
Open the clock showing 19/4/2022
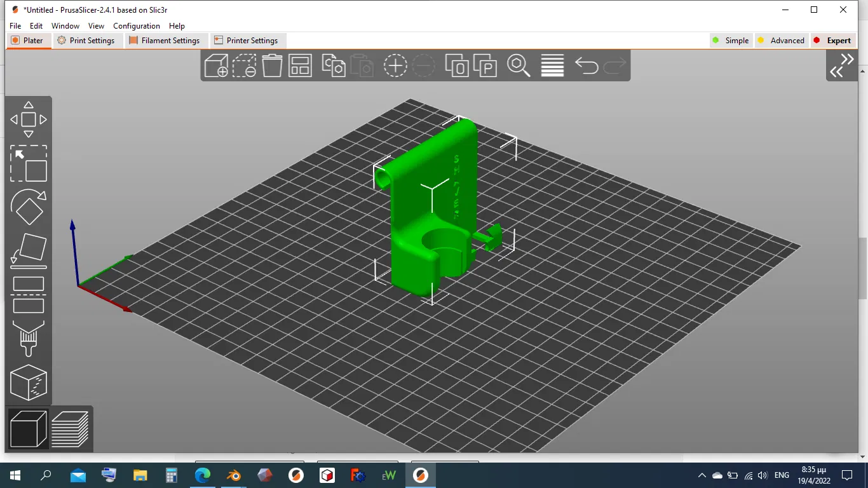point(814,475)
